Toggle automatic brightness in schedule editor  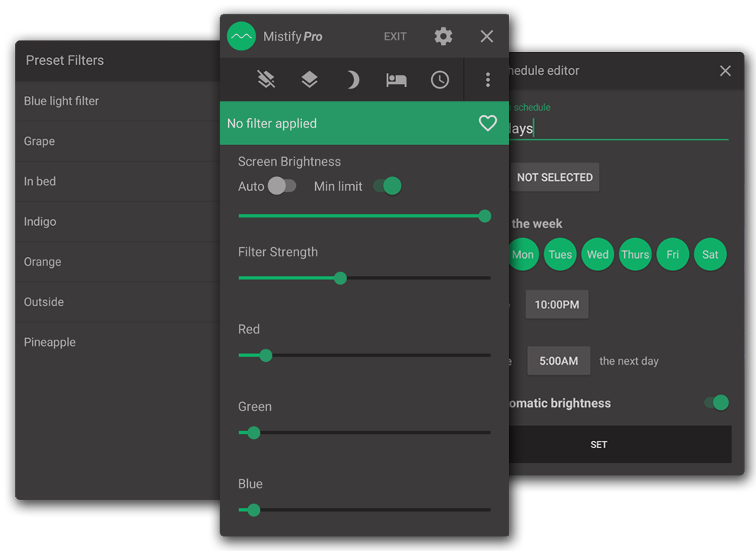(x=716, y=402)
